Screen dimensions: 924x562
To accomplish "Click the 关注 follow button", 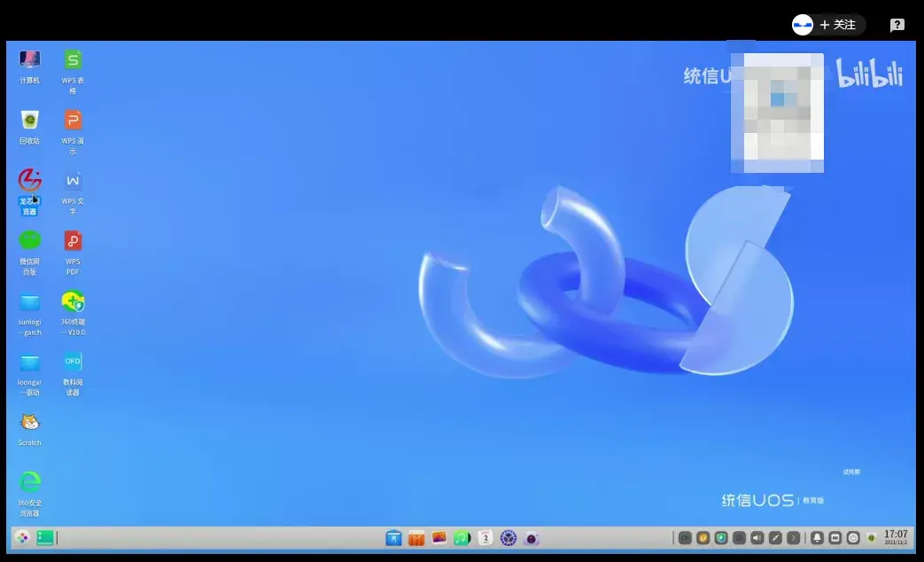I will 838,25.
